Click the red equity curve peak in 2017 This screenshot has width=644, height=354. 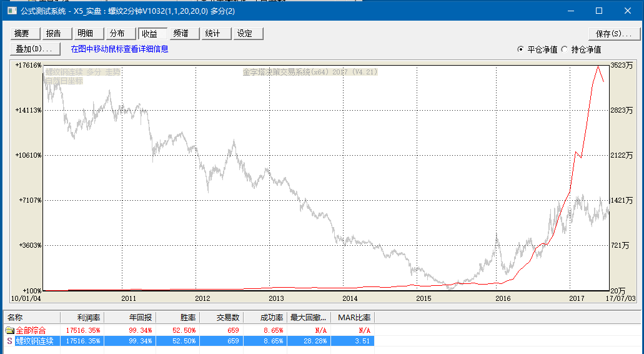tap(598, 66)
